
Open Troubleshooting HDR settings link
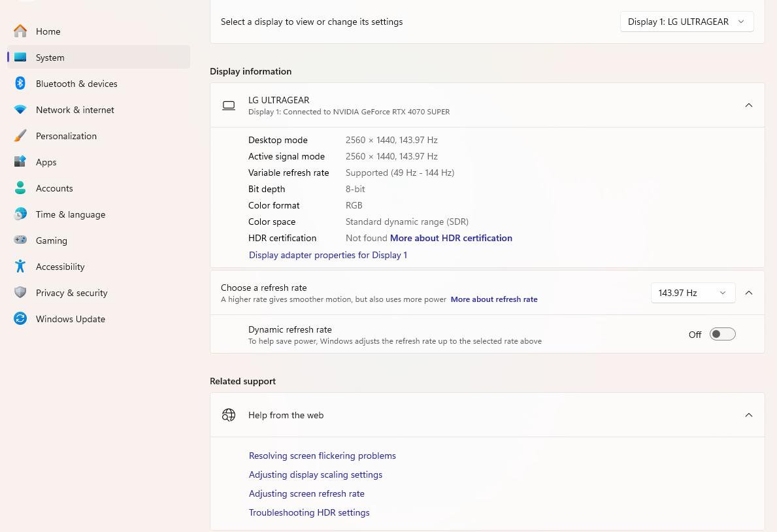(309, 512)
